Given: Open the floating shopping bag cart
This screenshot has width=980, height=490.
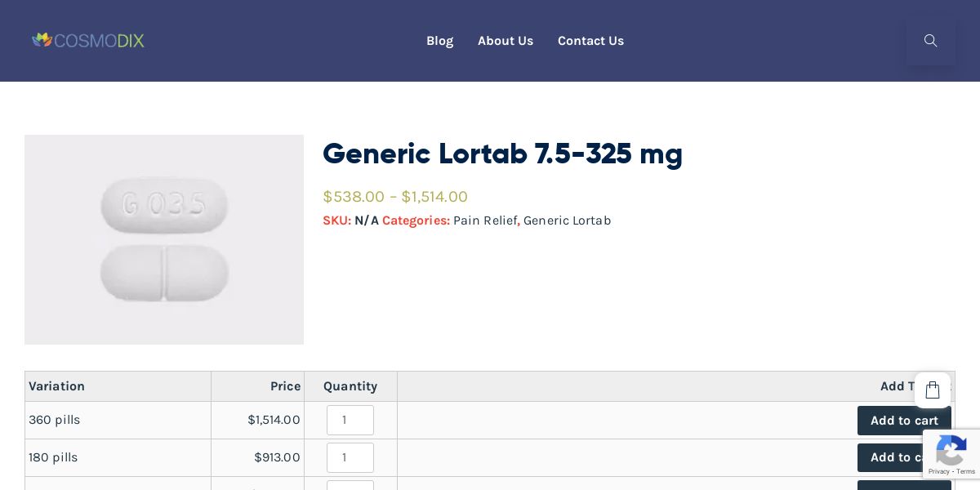Looking at the screenshot, I should point(933,390).
